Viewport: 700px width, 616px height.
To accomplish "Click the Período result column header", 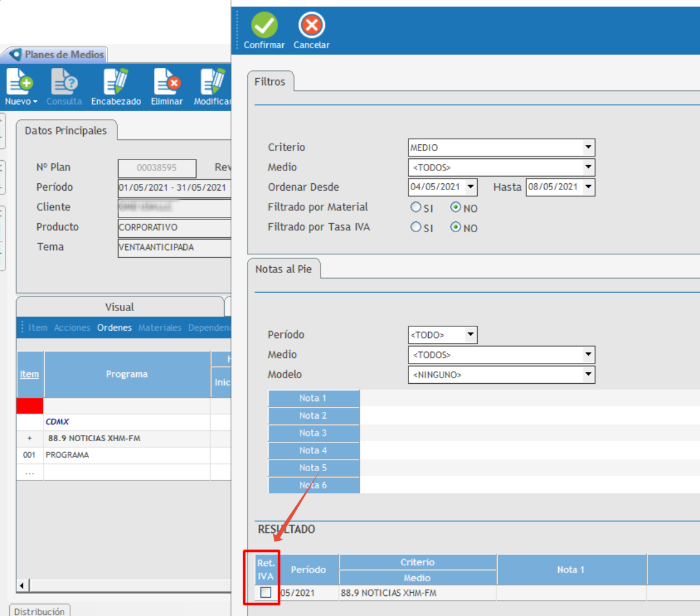I will pyautogui.click(x=308, y=570).
